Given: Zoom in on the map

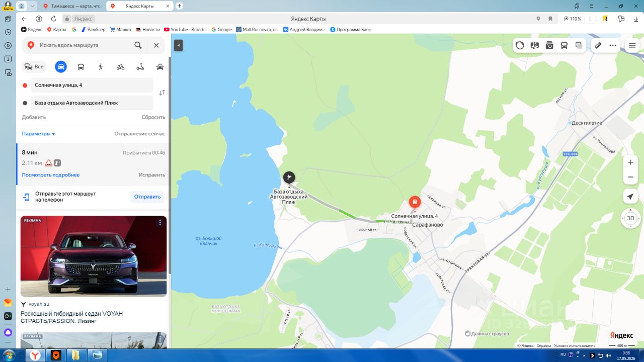Looking at the screenshot, I should pos(630,162).
